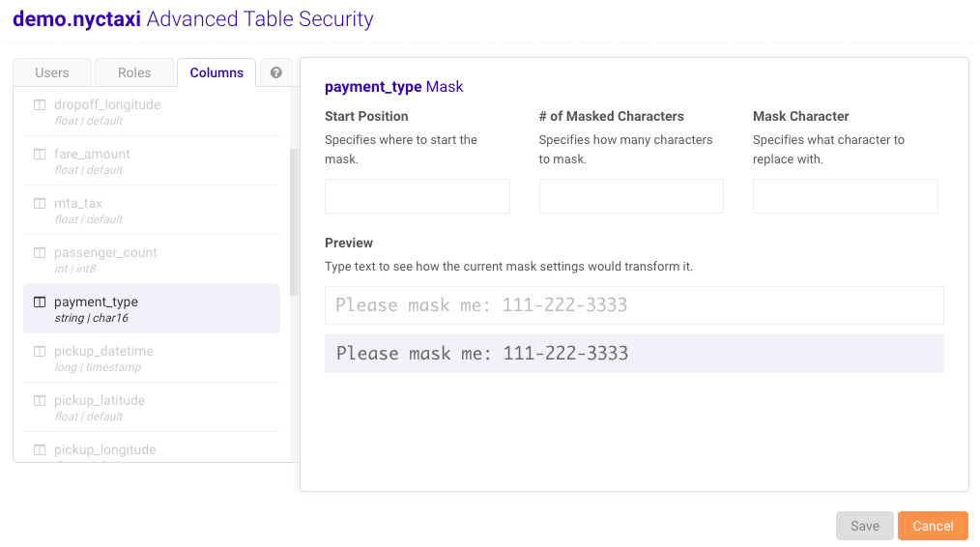Cancel the mask changes
Viewport: 980px width, 547px height.
tap(933, 526)
